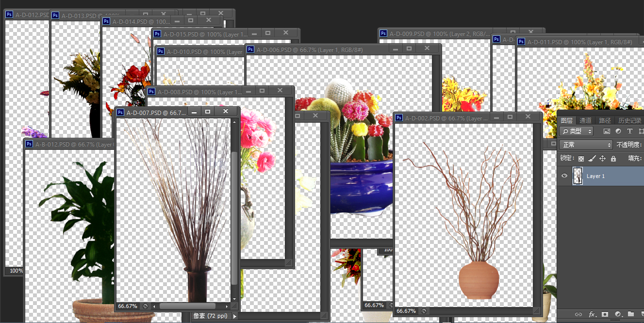The height and width of the screenshot is (323, 644).
Task: Click Ps icon of A-D-002.PSD window
Action: (x=399, y=118)
